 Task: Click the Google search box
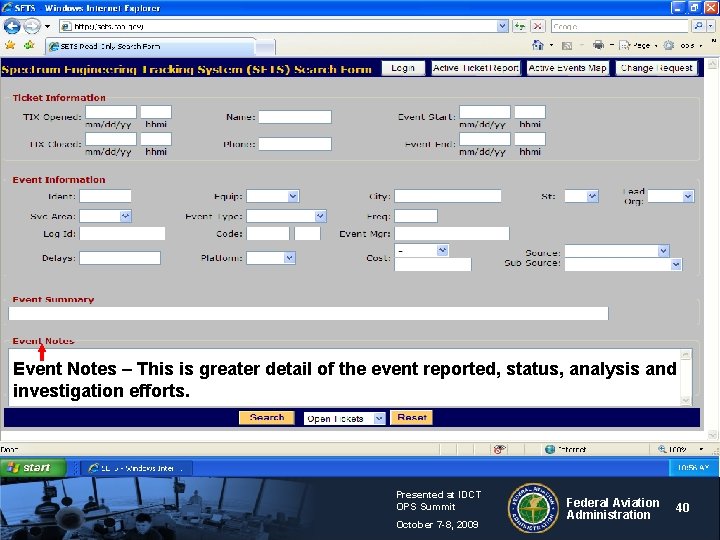tap(620, 26)
